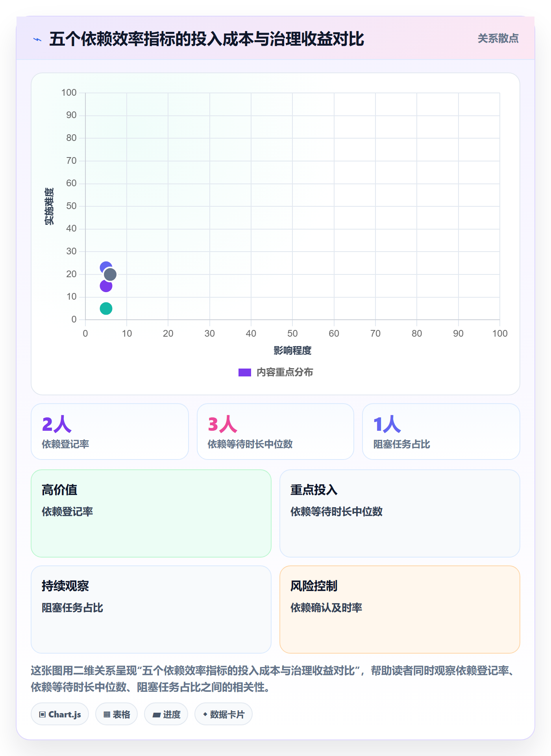Click the 3人 stat value
The height and width of the screenshot is (756, 551).
tap(222, 424)
